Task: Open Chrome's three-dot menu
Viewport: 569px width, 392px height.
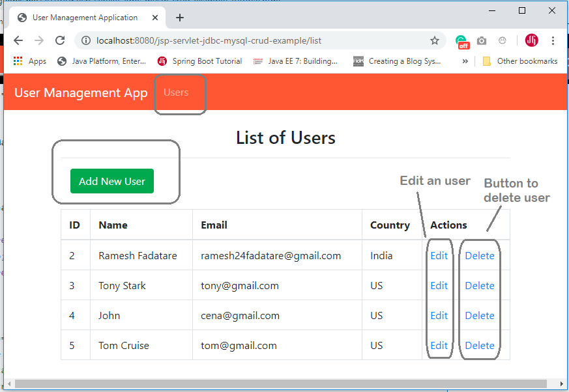Action: [x=553, y=40]
